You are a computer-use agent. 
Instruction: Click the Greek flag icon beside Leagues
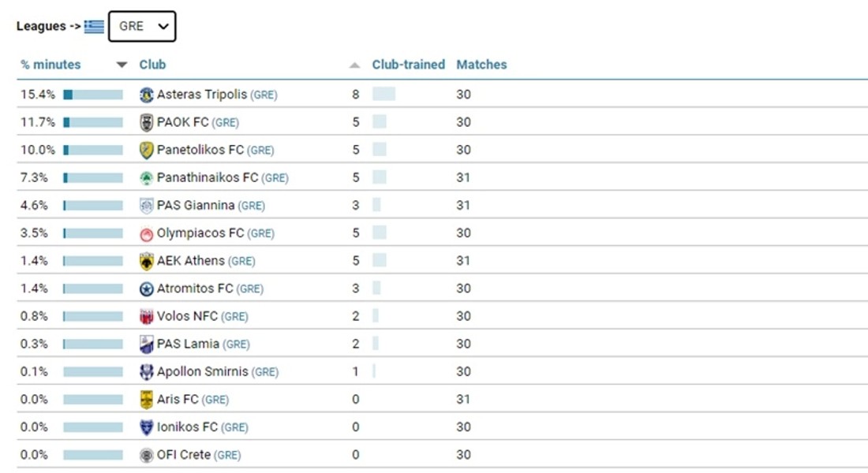click(x=94, y=26)
